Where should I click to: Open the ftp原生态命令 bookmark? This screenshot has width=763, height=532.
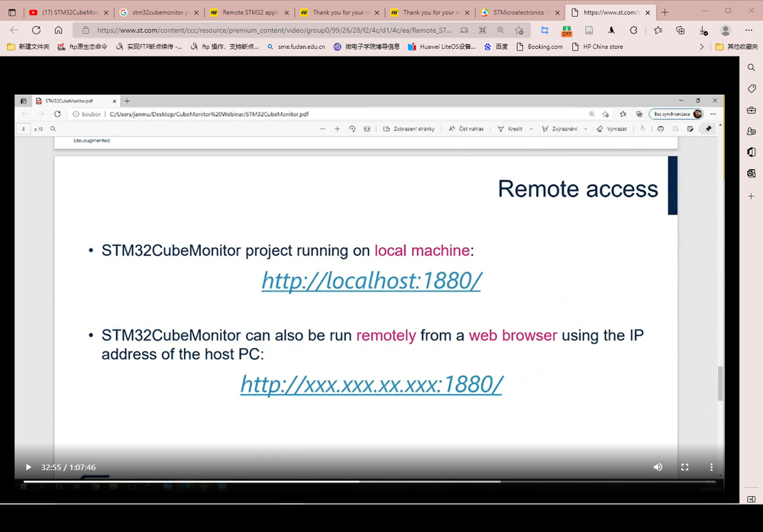[82, 47]
